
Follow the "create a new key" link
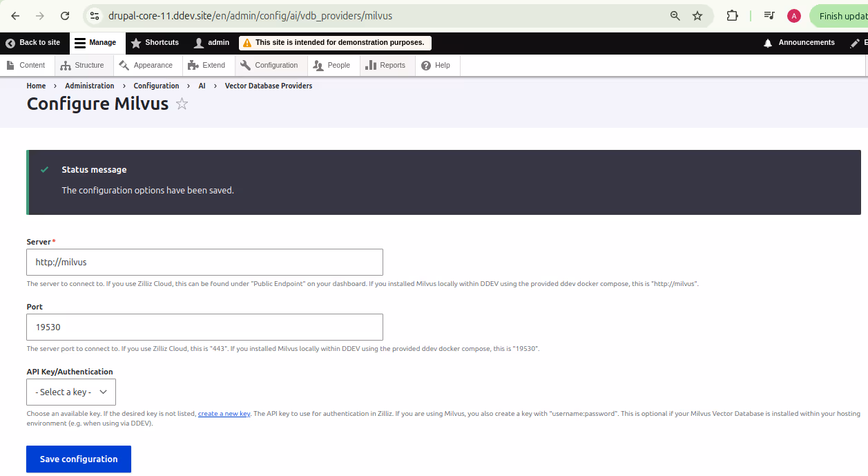click(x=224, y=414)
